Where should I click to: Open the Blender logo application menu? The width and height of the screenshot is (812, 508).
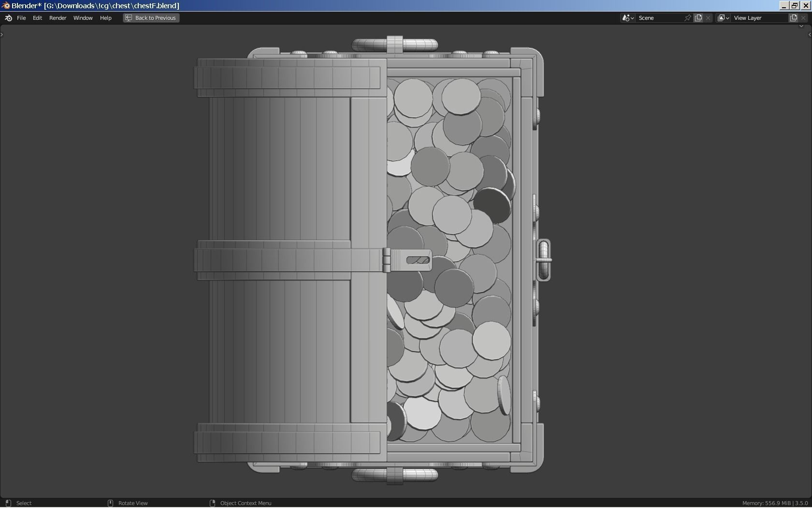[x=8, y=18]
